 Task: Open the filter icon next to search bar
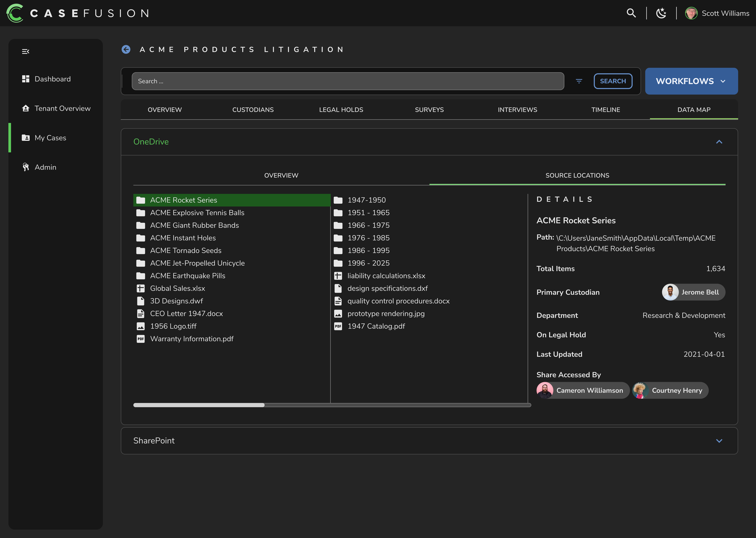coord(579,81)
